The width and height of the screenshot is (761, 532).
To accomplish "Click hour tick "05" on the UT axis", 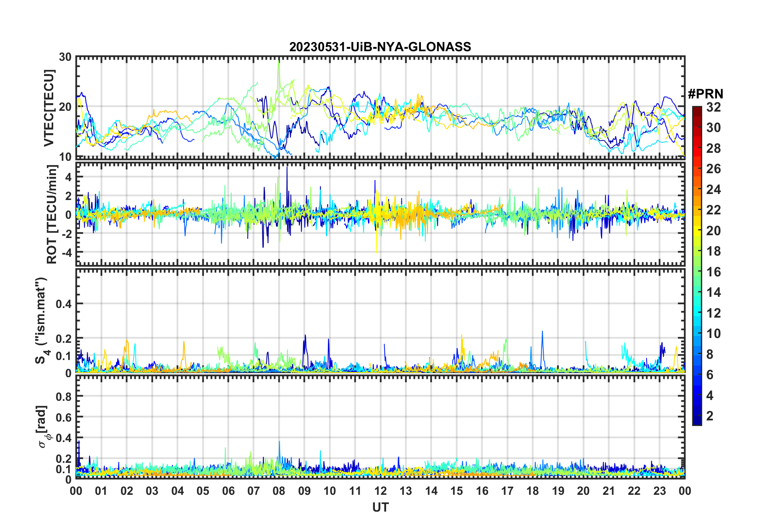I will click(x=203, y=491).
